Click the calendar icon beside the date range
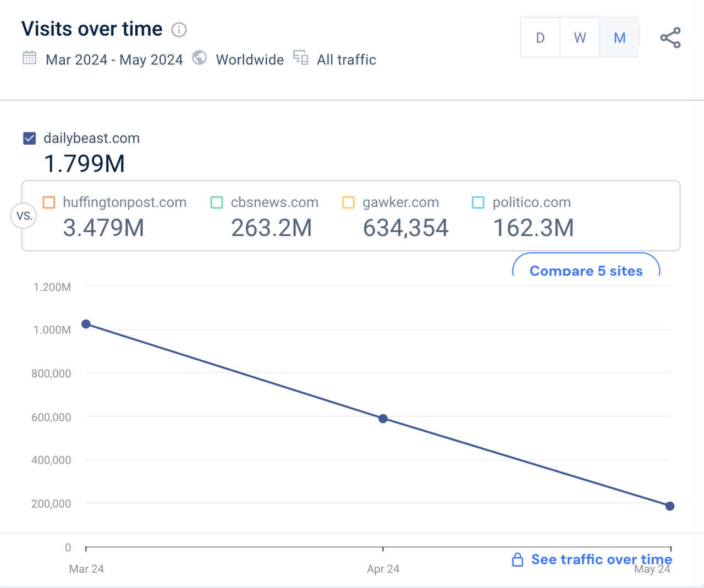 (30, 58)
